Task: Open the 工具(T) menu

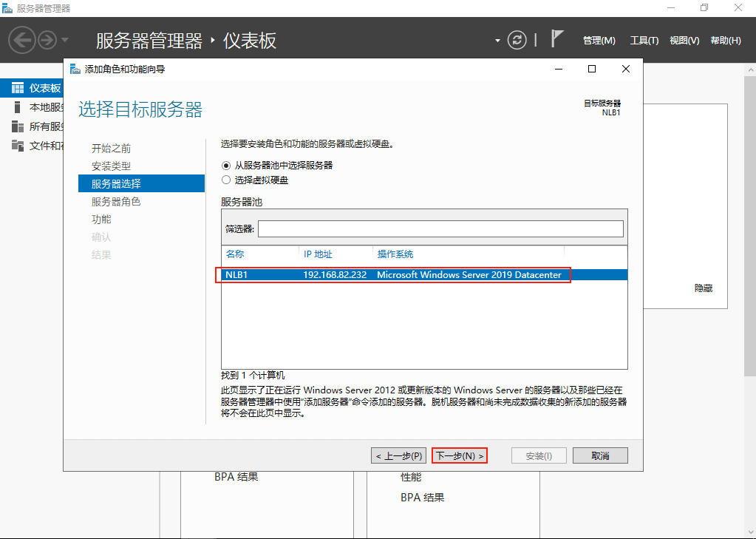Action: click(x=644, y=41)
